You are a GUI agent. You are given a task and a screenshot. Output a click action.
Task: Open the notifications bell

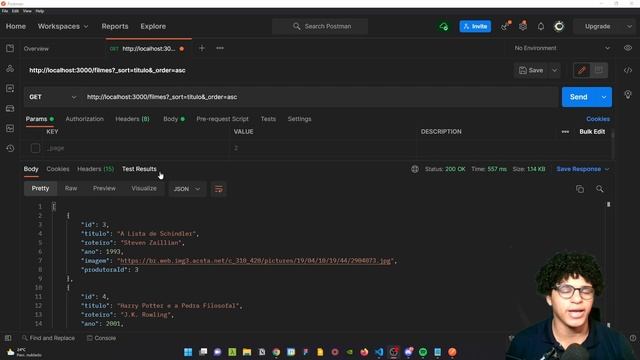pyautogui.click(x=541, y=27)
